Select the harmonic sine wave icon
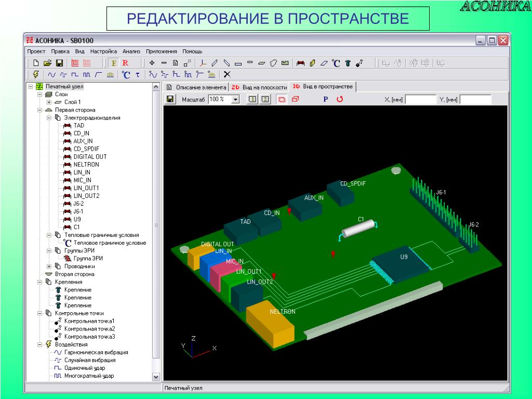The height and width of the screenshot is (399, 532). pyautogui.click(x=51, y=75)
